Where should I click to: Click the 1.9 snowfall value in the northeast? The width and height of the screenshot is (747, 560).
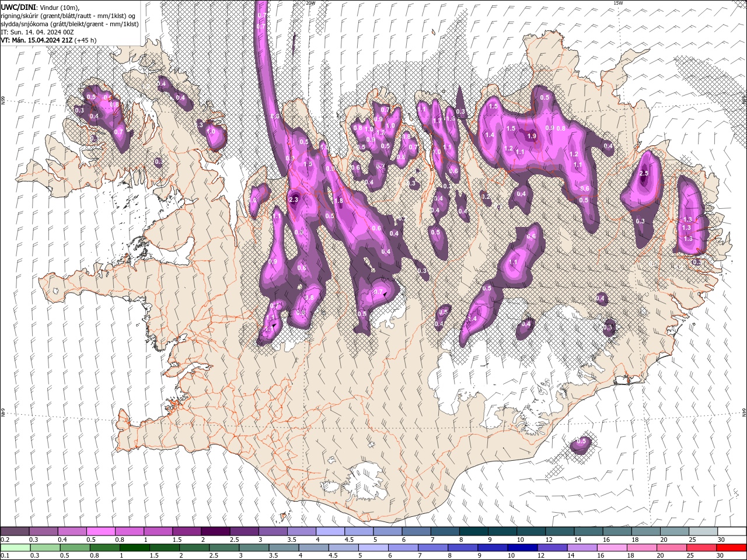(531, 136)
